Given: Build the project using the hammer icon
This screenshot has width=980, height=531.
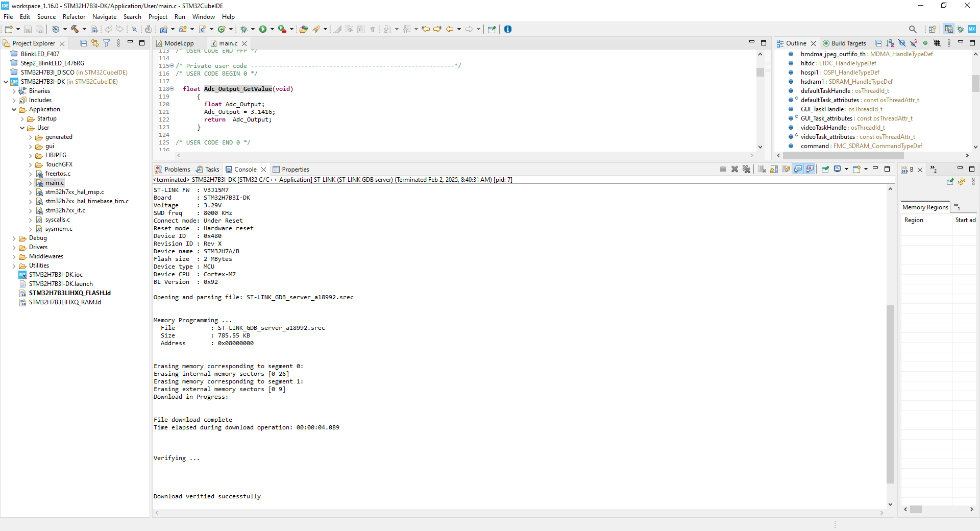Looking at the screenshot, I should coord(75,30).
